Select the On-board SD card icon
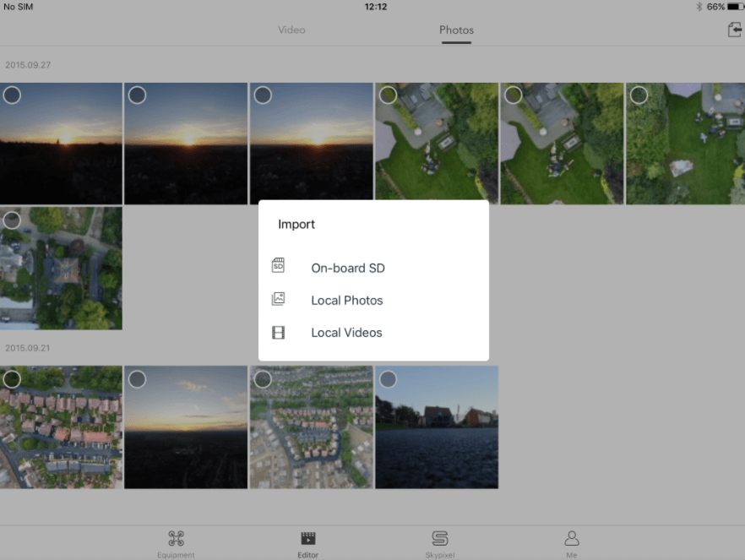The width and height of the screenshot is (745, 560). pyautogui.click(x=278, y=265)
